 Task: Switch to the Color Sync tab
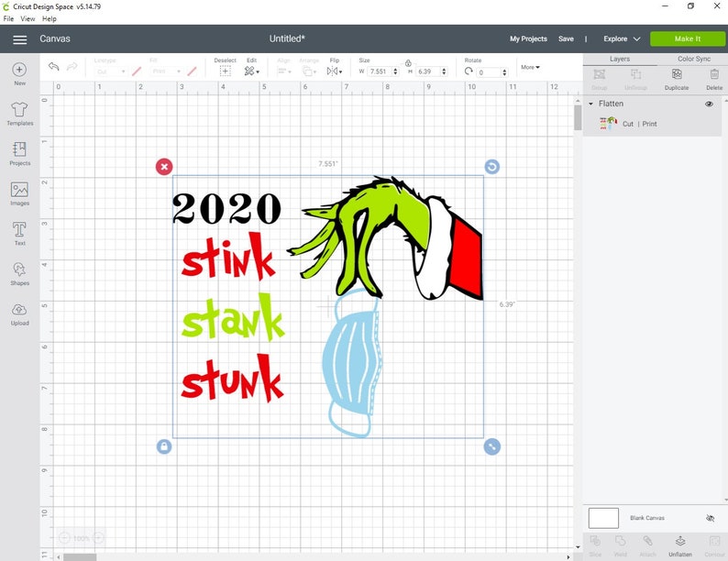click(x=694, y=59)
